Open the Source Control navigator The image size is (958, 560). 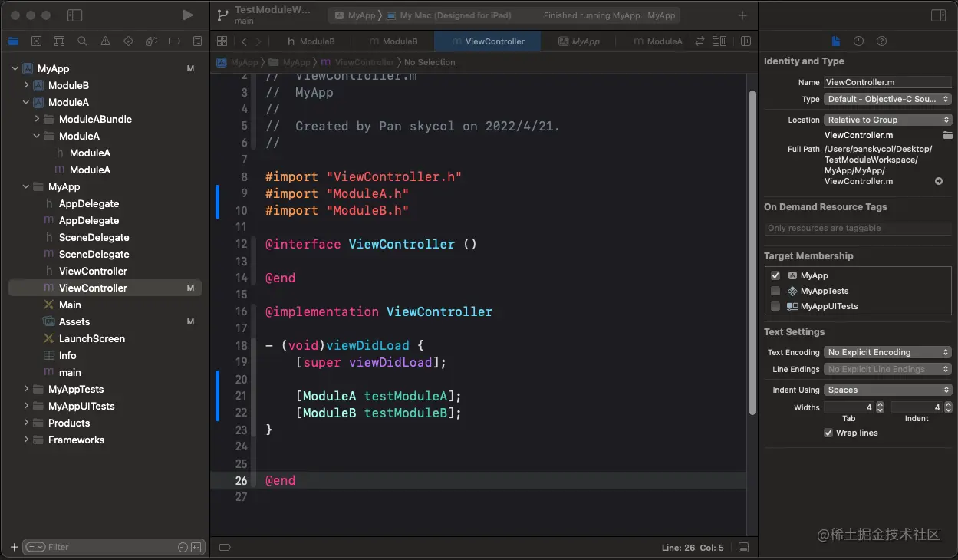(36, 41)
